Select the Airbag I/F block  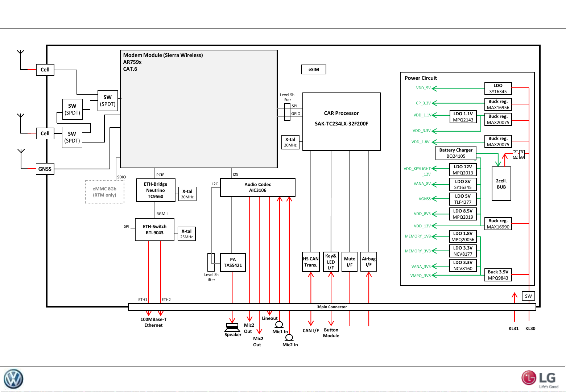368,262
